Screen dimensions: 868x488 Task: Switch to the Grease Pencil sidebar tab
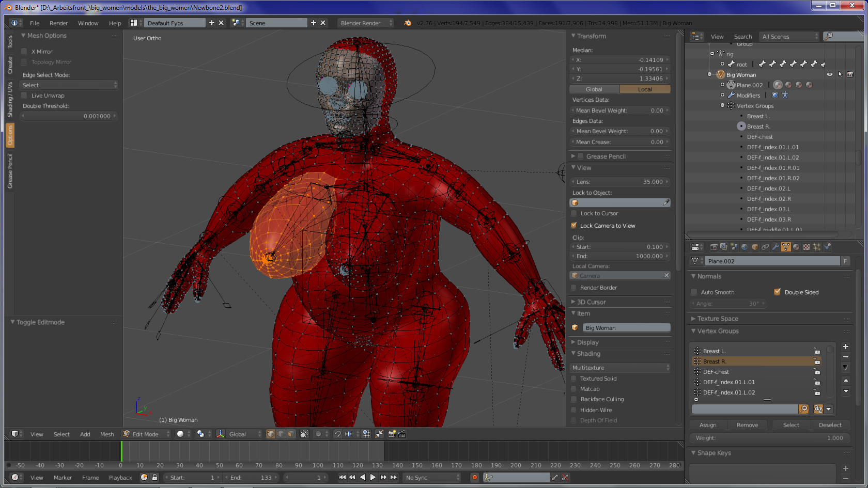10,171
